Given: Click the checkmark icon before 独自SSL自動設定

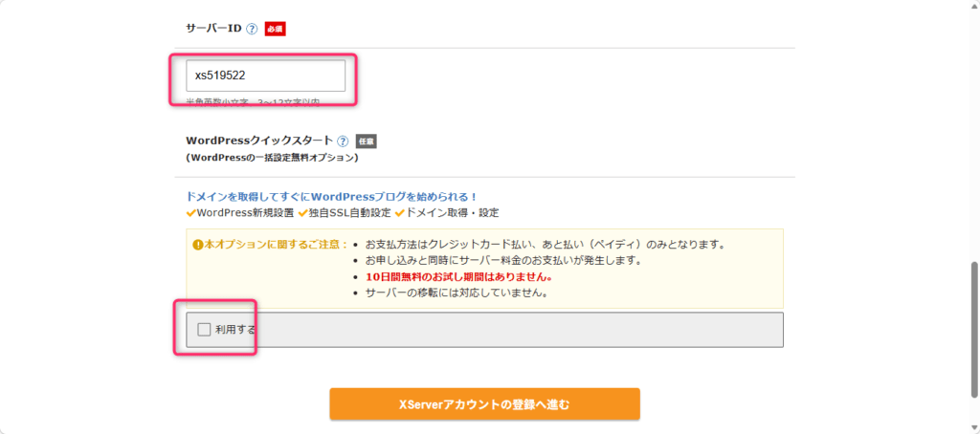Looking at the screenshot, I should point(303,212).
